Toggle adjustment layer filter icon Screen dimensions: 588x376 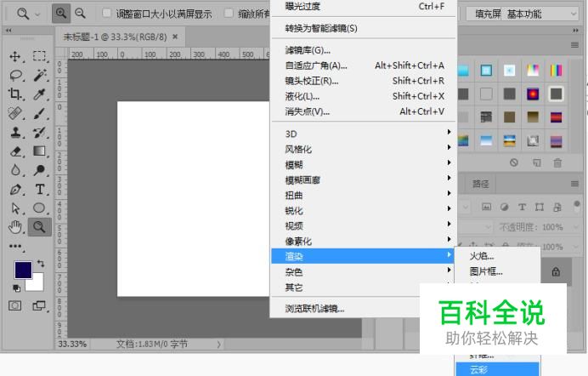(x=505, y=207)
